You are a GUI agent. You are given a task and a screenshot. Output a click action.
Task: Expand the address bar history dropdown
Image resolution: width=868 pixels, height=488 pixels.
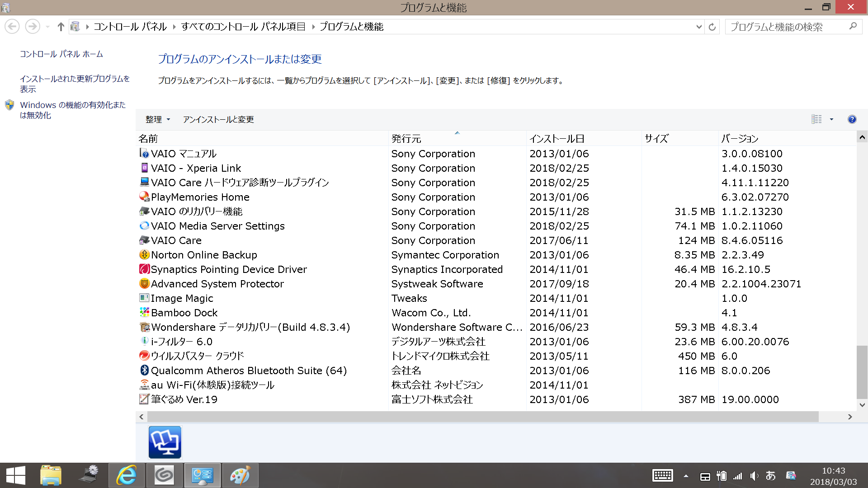[699, 27]
